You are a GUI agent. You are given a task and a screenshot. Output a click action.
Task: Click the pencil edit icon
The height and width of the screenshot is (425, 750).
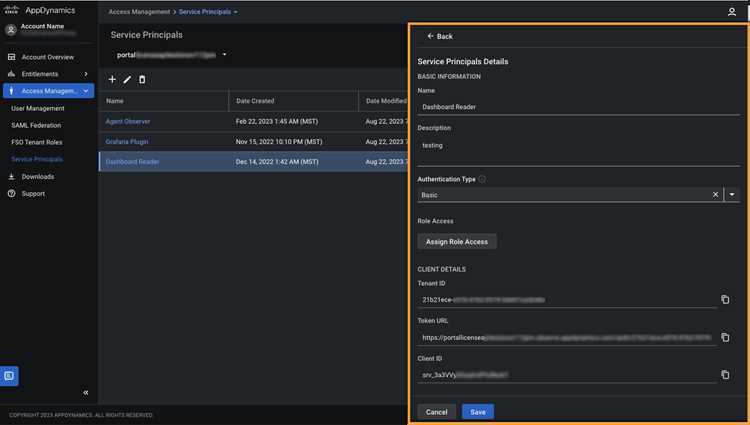(127, 79)
